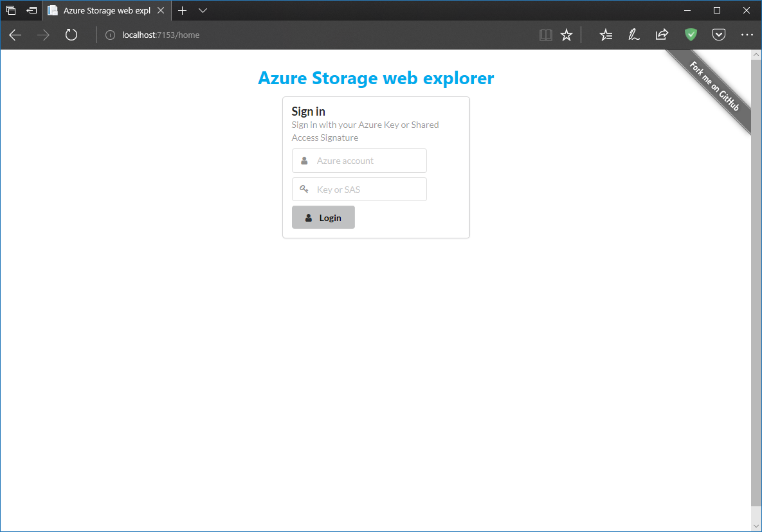Maximize the browser window
This screenshot has height=532, width=762.
[x=717, y=10]
